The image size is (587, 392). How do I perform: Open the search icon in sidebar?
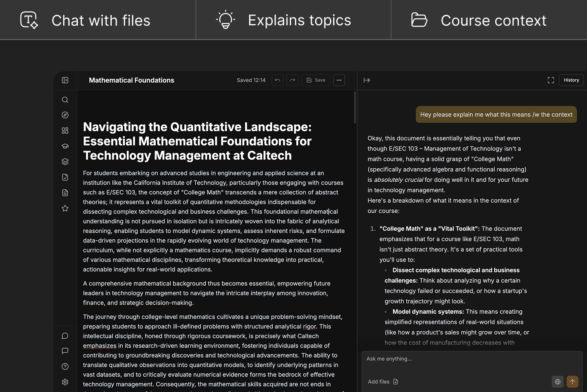click(x=65, y=100)
